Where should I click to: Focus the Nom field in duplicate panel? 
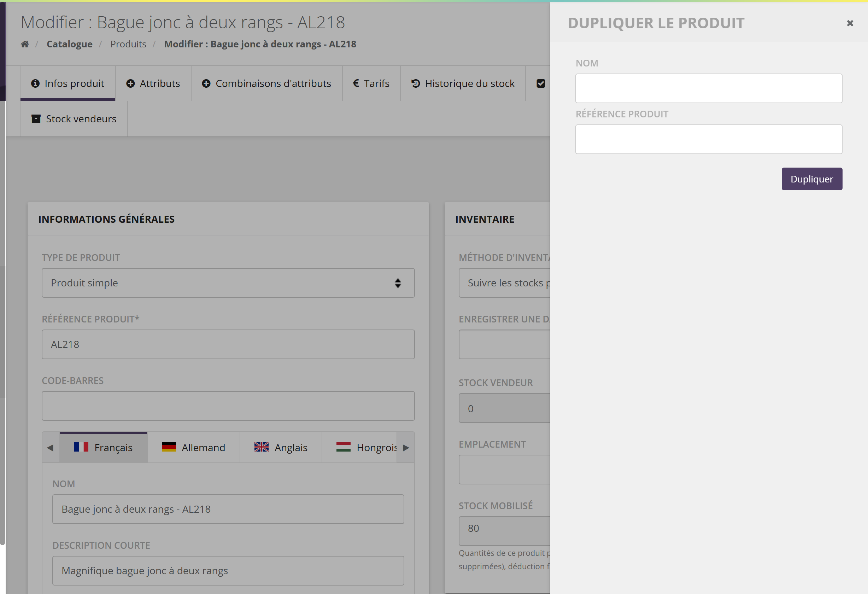(x=709, y=88)
